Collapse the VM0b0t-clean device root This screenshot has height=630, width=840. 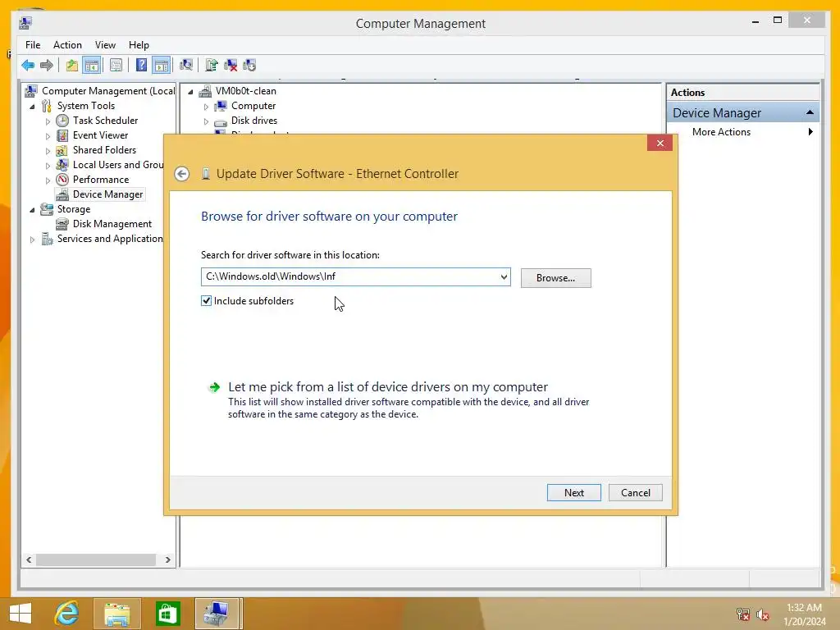(190, 92)
